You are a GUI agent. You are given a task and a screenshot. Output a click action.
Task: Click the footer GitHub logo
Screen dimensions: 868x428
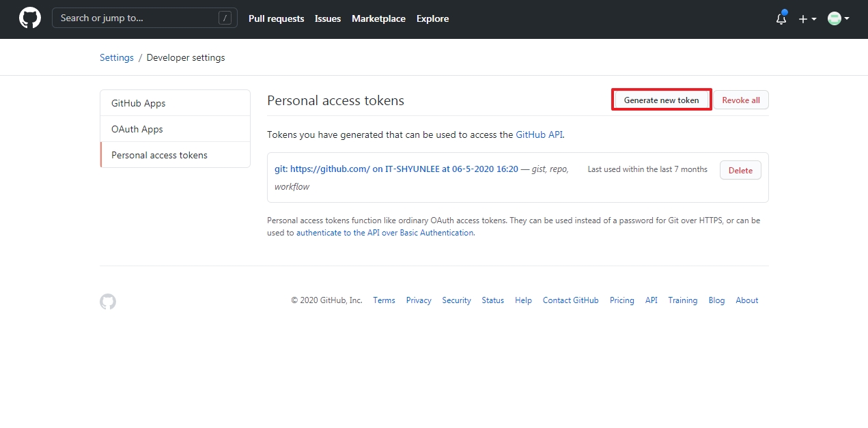pos(108,302)
